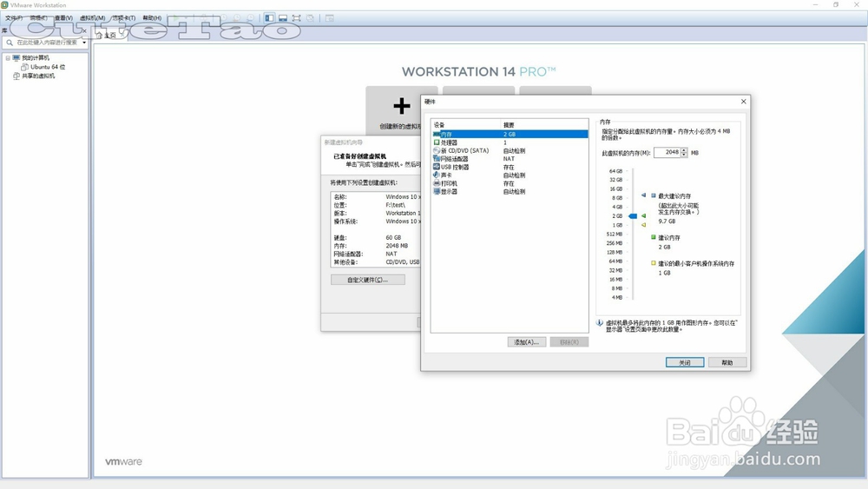Select Ubuntu 64 位 in library tree
Viewport: 868px width, 489px height.
[x=48, y=67]
